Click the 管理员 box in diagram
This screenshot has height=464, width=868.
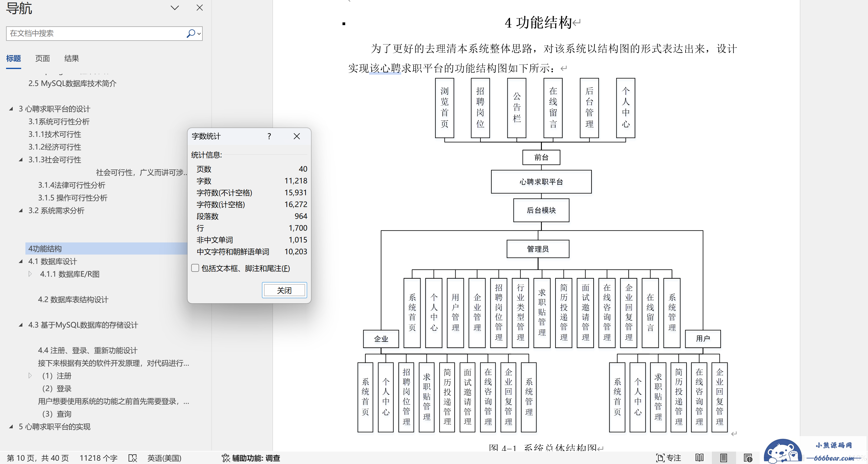(x=538, y=249)
